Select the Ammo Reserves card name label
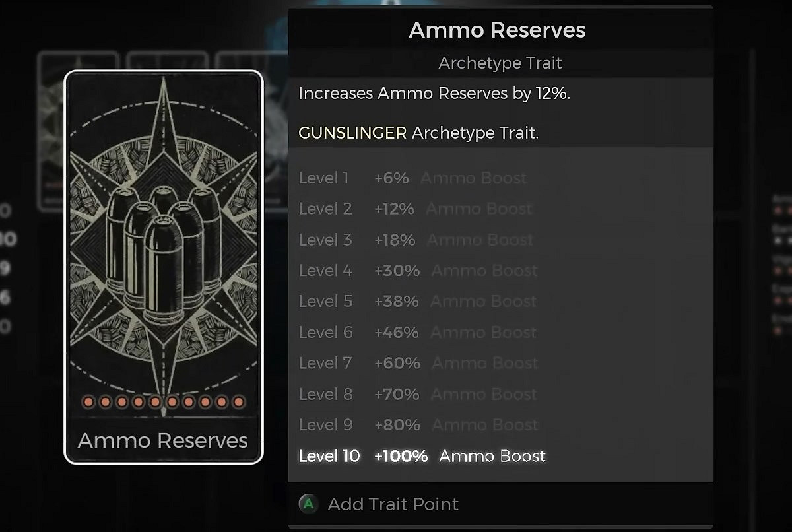This screenshot has width=792, height=532. click(163, 440)
